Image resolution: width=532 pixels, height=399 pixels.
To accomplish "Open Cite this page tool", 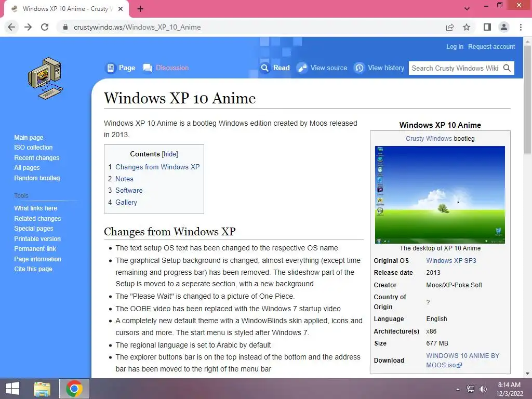I will pyautogui.click(x=33, y=269).
